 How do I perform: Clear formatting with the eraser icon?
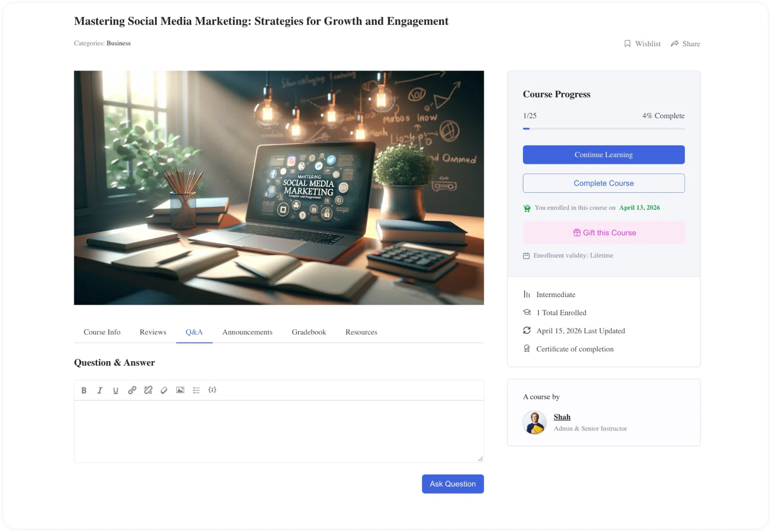(x=164, y=390)
